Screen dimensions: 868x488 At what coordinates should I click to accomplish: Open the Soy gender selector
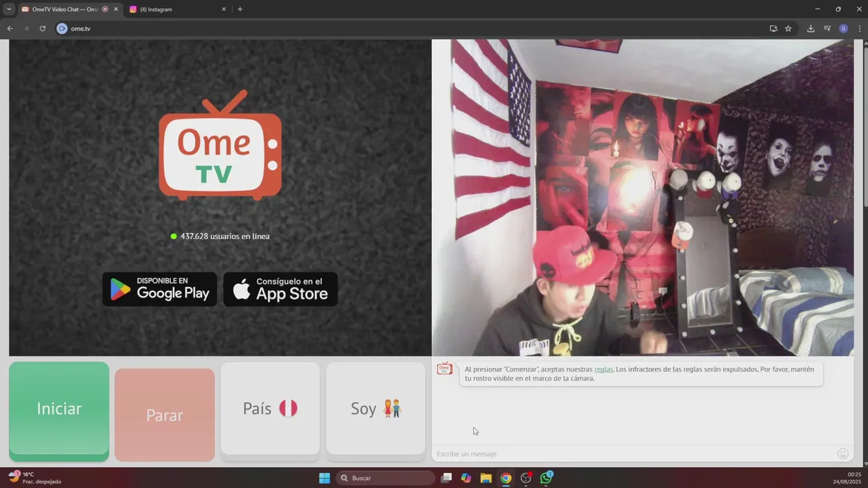tap(376, 409)
